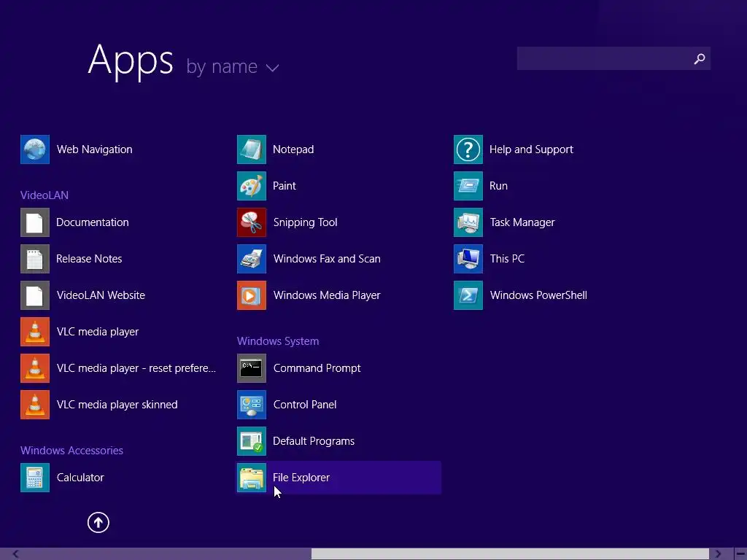Image resolution: width=747 pixels, height=560 pixels.
Task: Click the 'VLC media player skinned' label
Action: pos(117,404)
